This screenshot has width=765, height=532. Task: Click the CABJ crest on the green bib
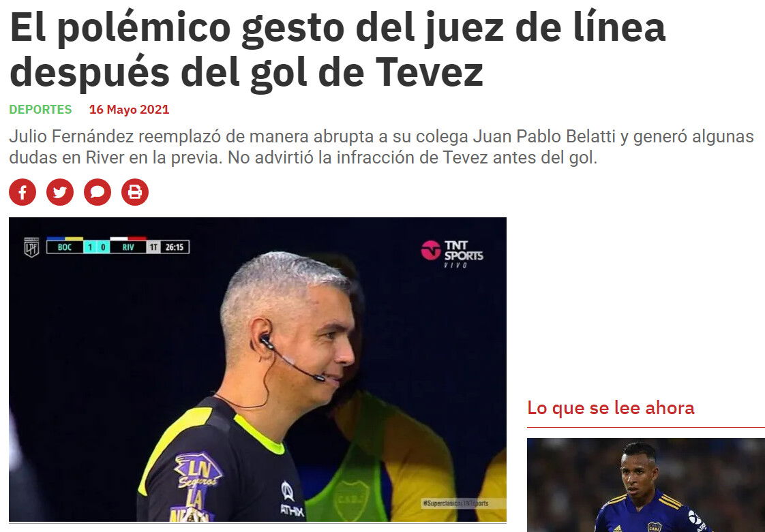350,499
